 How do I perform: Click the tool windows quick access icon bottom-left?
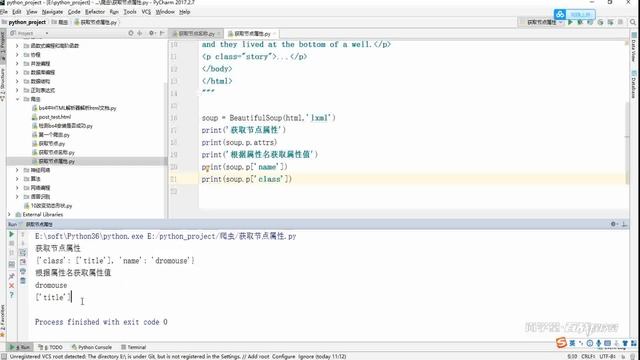click(x=3, y=356)
